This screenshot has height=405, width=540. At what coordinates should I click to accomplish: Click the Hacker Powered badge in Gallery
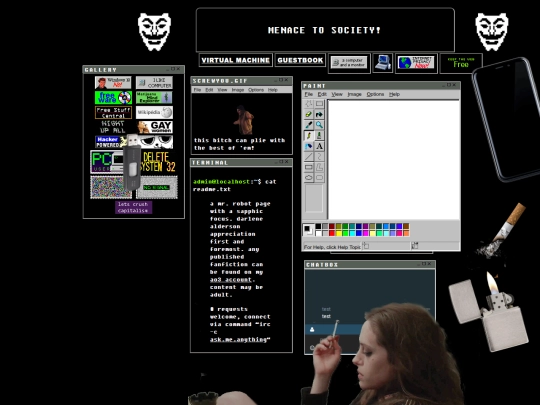click(111, 142)
